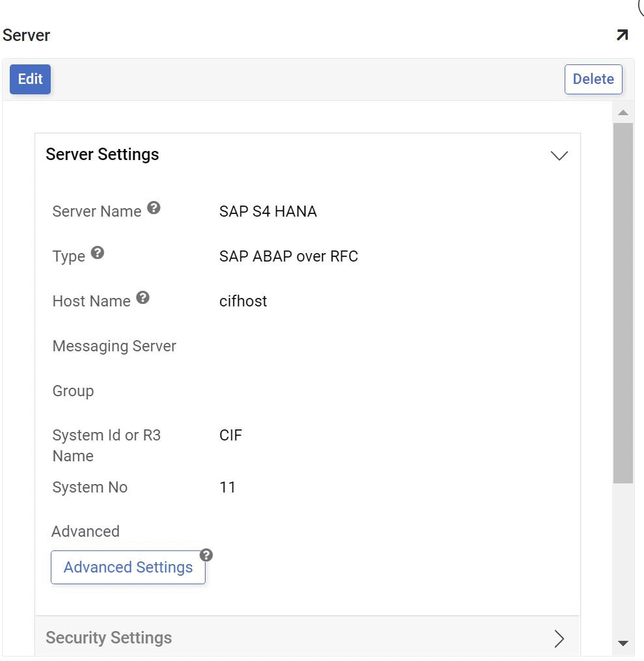This screenshot has width=644, height=661.
Task: Open the Server panel in expanded view
Action: [x=622, y=35]
